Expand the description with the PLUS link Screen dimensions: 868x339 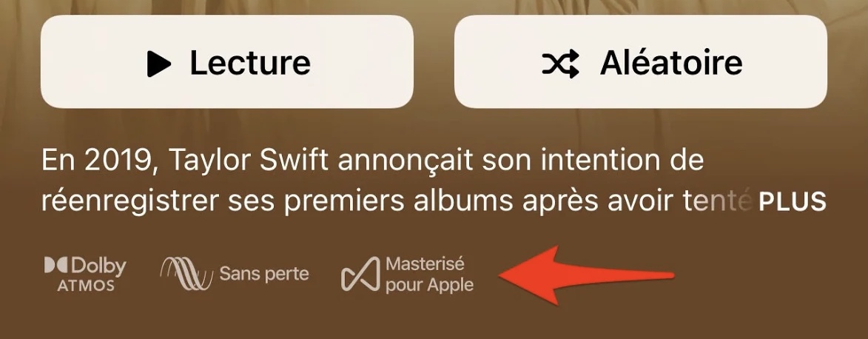(x=793, y=202)
